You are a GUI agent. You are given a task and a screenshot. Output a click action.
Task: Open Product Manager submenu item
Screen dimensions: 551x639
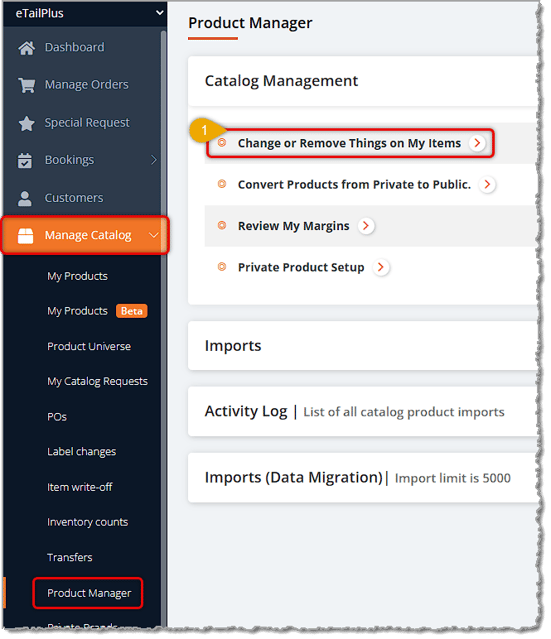click(x=89, y=593)
